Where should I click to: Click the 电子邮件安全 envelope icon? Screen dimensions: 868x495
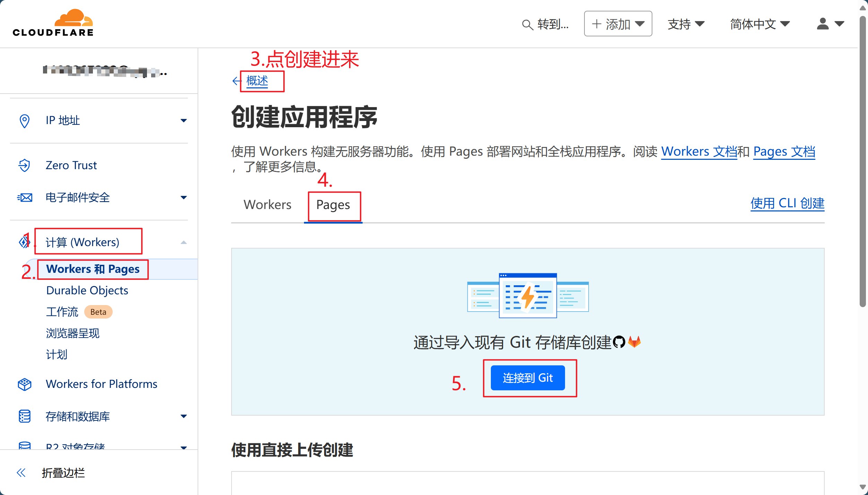tap(25, 198)
